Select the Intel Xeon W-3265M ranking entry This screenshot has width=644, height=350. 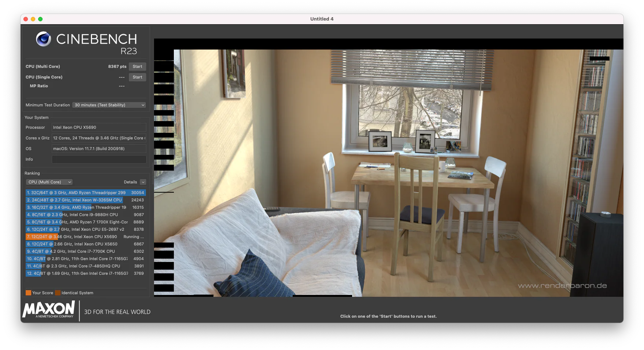pos(84,200)
